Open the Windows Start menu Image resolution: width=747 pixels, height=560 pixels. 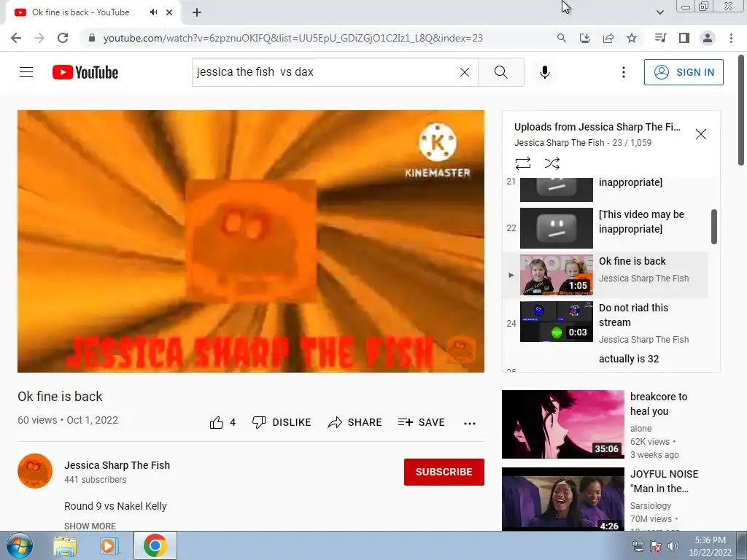[x=20, y=545]
